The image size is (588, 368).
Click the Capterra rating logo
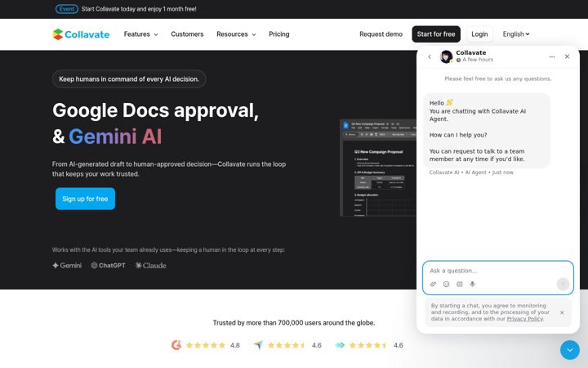(x=258, y=345)
